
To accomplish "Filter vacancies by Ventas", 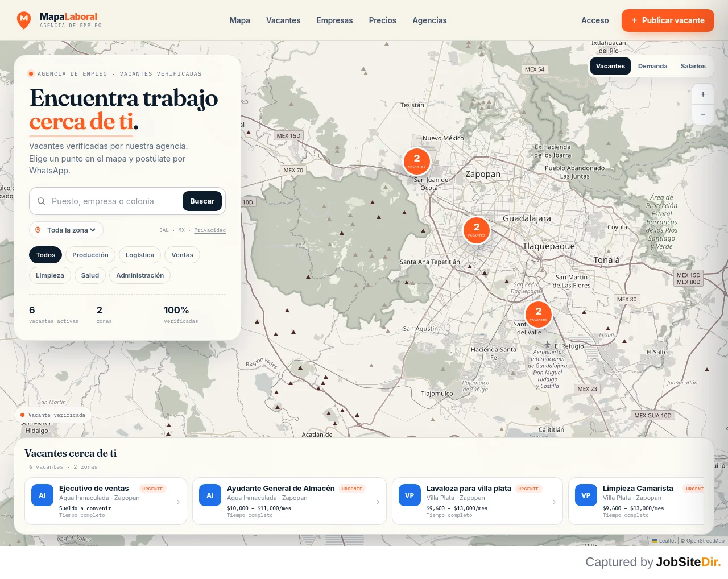I will [x=183, y=255].
